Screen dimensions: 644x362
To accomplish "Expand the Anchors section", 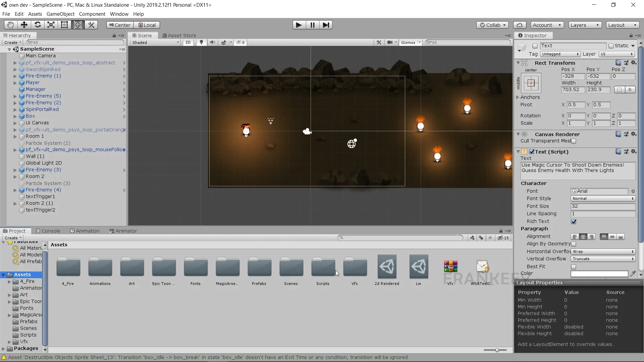I will pos(518,97).
